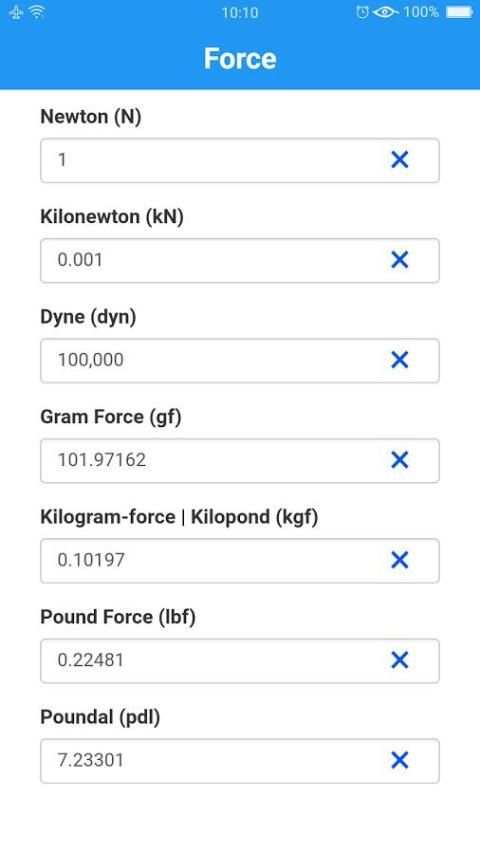Focus the Gram Force input showing 101.97162

point(240,461)
